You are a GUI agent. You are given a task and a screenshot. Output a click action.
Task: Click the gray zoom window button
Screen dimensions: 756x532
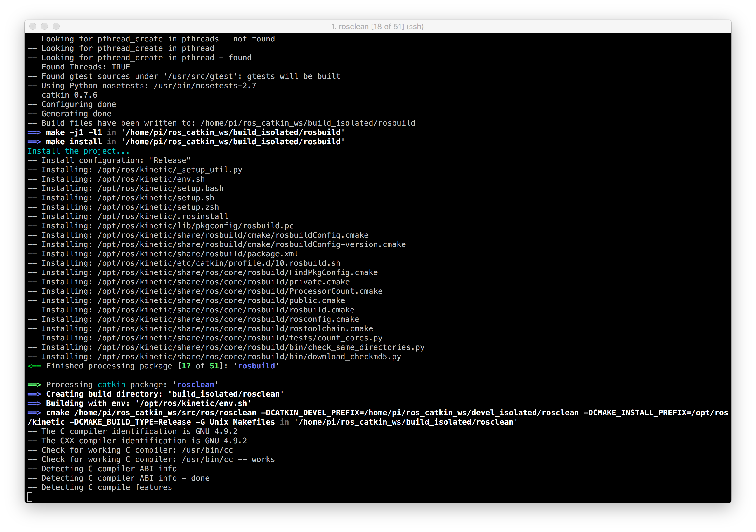click(x=56, y=26)
